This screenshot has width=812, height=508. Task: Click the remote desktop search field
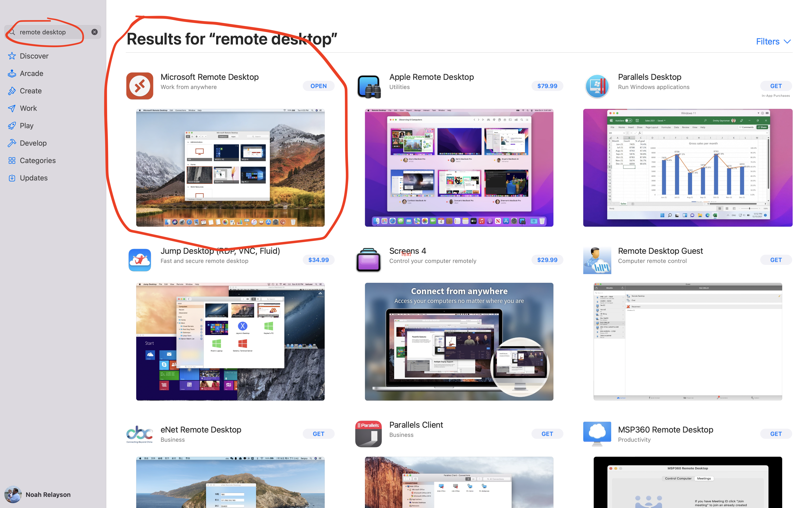(53, 32)
